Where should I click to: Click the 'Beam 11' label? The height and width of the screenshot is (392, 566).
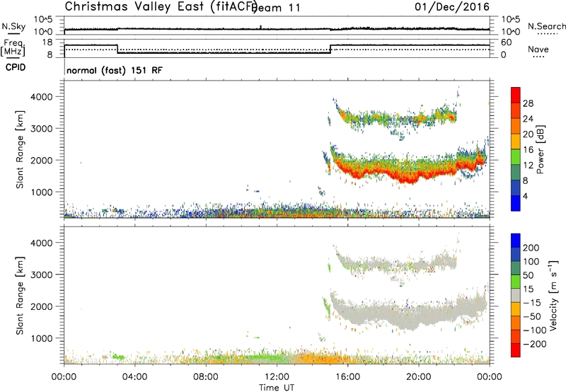[277, 8]
